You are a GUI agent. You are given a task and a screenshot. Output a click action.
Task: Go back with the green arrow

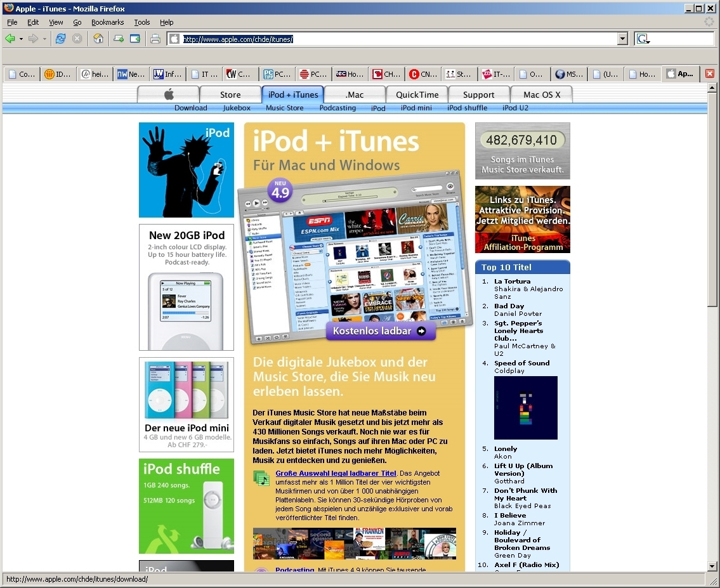click(10, 39)
